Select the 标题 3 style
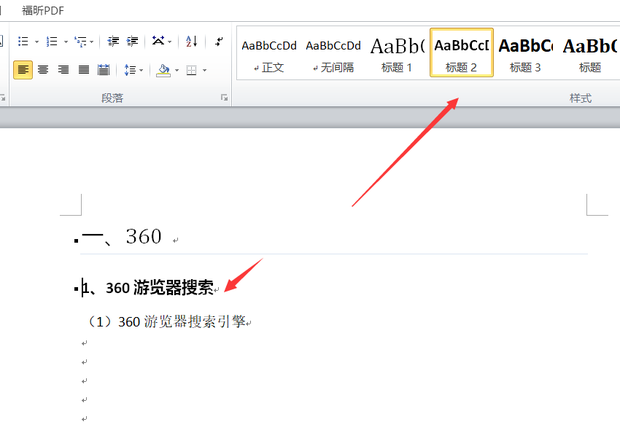Image resolution: width=620 pixels, height=430 pixels. [x=525, y=54]
